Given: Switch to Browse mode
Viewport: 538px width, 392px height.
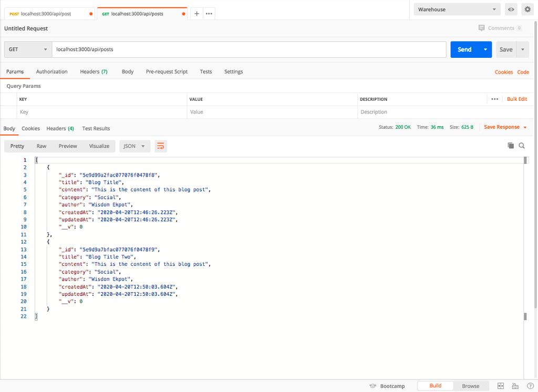Looking at the screenshot, I should [470, 386].
